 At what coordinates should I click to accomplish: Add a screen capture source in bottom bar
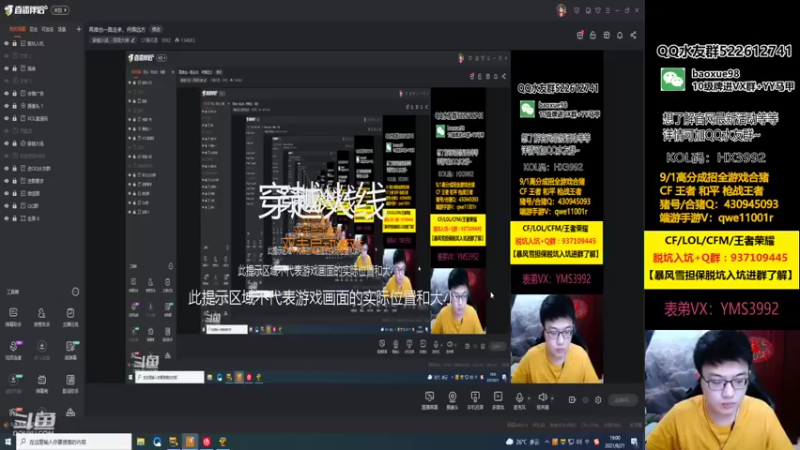pyautogui.click(x=430, y=400)
